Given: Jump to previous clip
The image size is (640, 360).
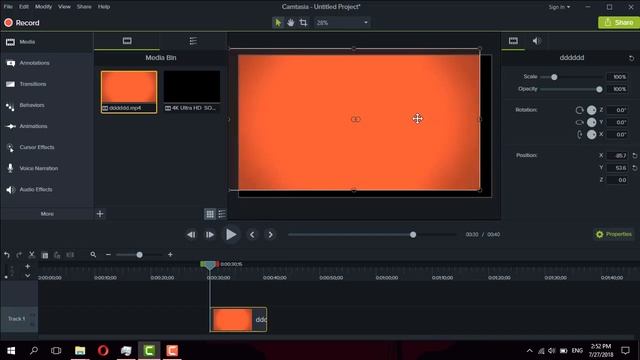Looking at the screenshot, I should click(x=252, y=235).
